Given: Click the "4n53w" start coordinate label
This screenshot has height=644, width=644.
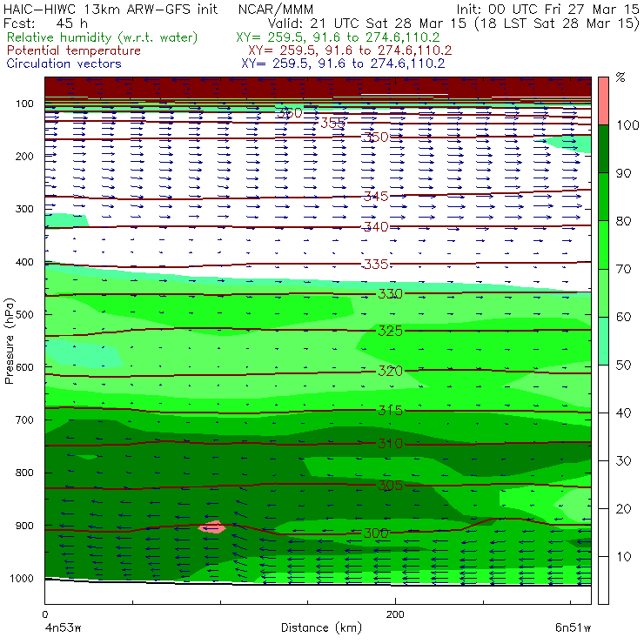Looking at the screenshot, I should tap(64, 627).
